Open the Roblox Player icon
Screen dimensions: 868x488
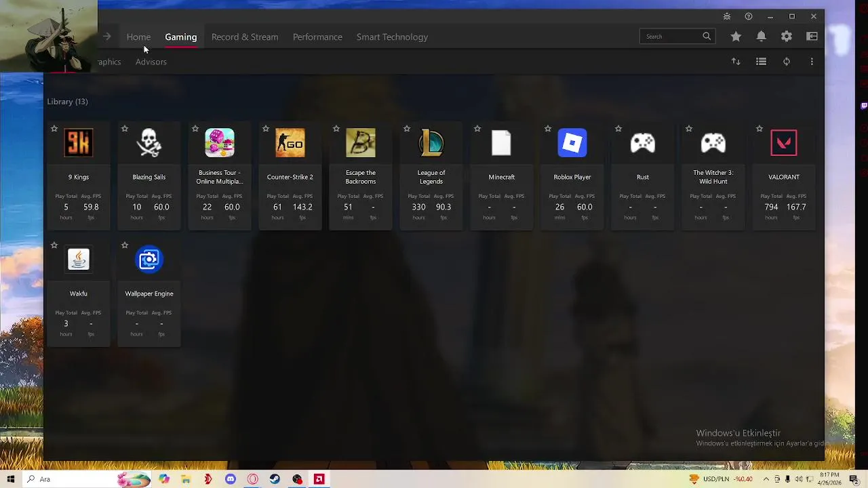(x=572, y=143)
